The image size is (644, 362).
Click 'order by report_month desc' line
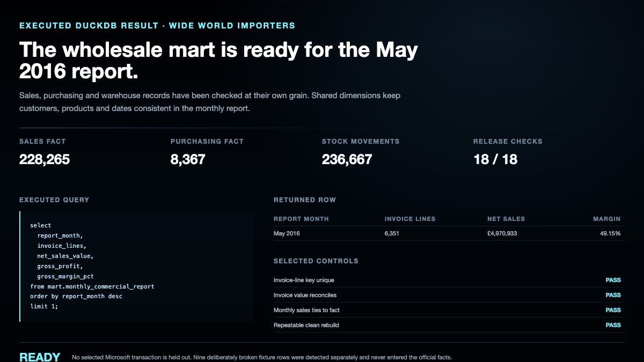76,297
